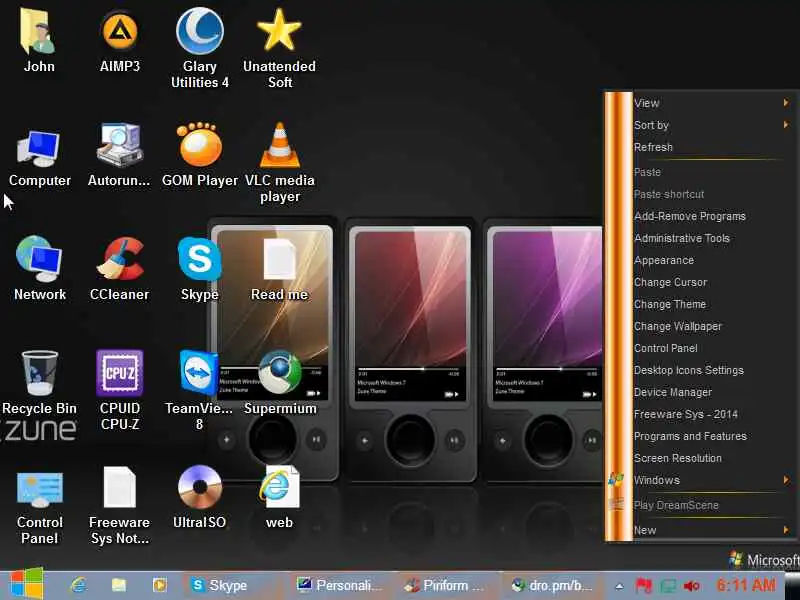The image size is (800, 600).
Task: Launch CCleaner from the desktop
Action: (119, 259)
